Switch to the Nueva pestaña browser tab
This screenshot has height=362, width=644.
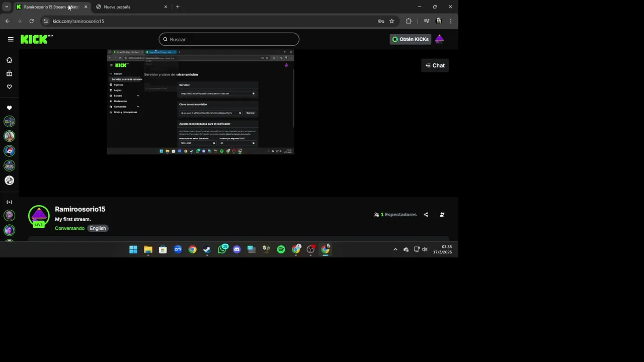pyautogui.click(x=132, y=7)
